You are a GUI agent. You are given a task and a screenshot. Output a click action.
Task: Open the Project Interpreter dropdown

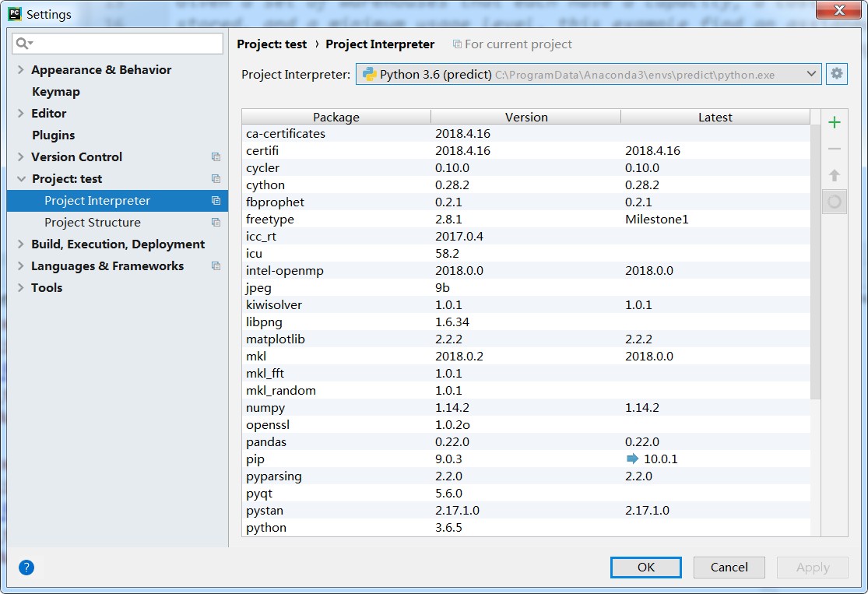click(x=589, y=74)
